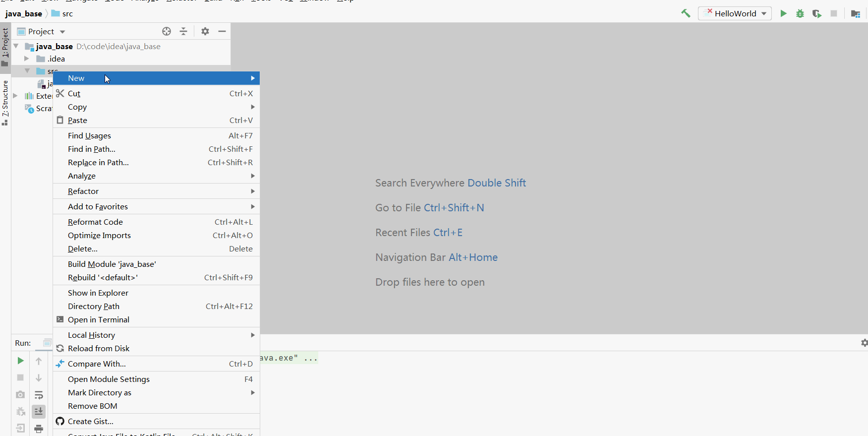
Task: Expand the External Libraries node arrow
Action: tap(15, 96)
